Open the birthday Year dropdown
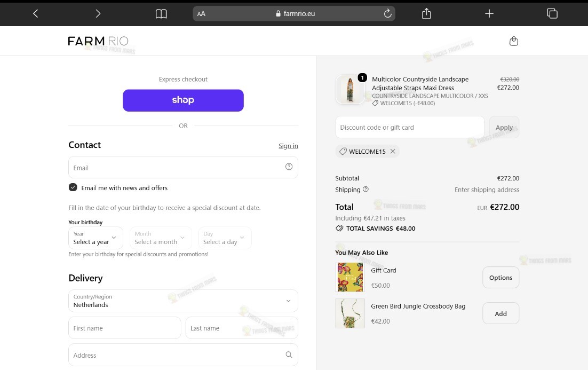Image resolution: width=588 pixels, height=370 pixels. coord(96,238)
